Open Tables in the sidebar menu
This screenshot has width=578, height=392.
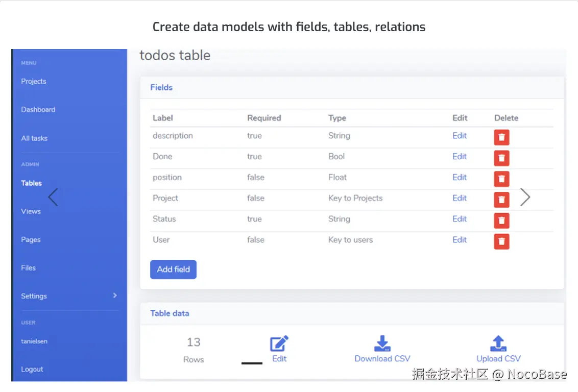point(32,183)
